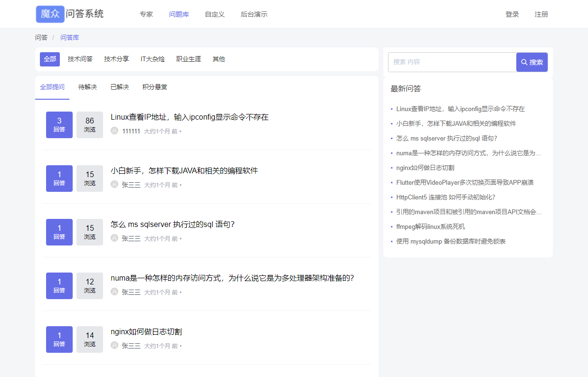Open the 积分悬赏 tab
Image resolution: width=588 pixels, height=377 pixels.
coord(155,87)
